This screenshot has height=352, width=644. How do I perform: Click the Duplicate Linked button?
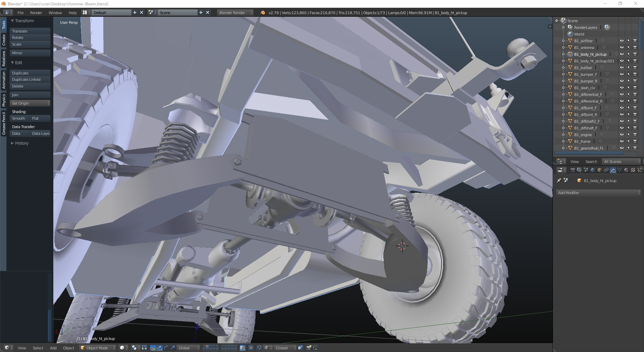tap(30, 79)
